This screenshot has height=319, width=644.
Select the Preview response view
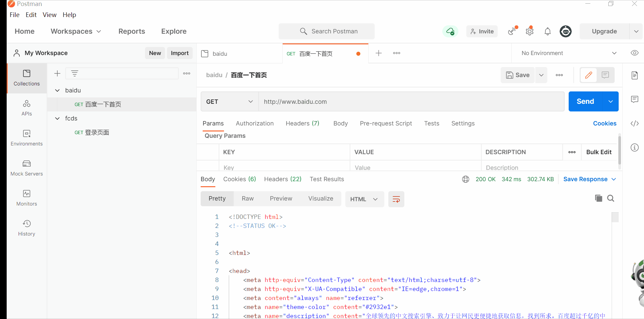click(x=281, y=199)
